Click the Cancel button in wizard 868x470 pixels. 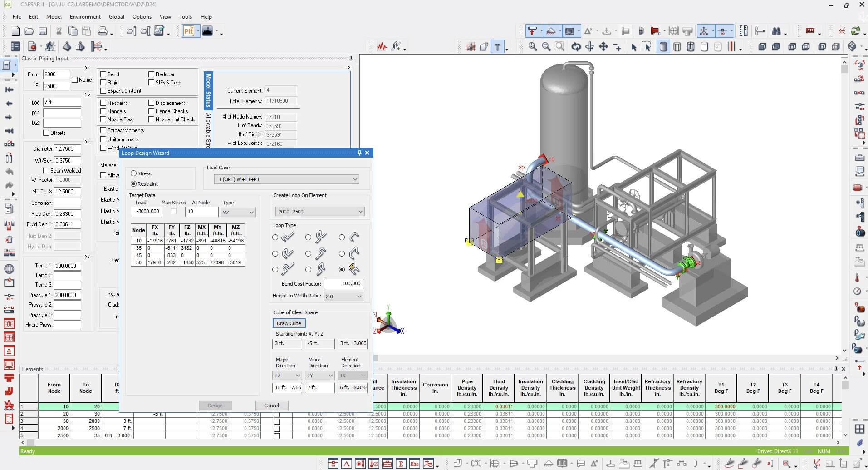tap(271, 406)
